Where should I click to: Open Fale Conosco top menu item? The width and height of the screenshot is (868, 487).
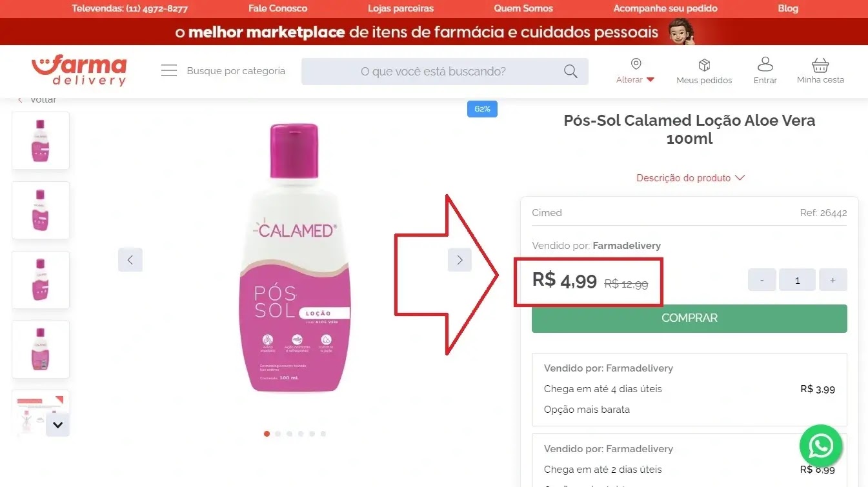tap(278, 8)
